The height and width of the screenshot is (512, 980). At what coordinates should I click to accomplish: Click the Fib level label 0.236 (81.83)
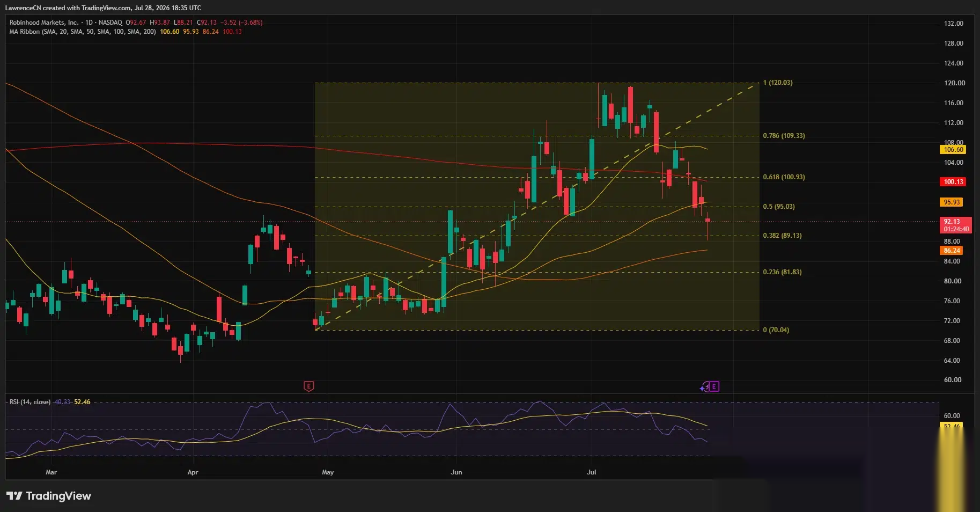click(782, 272)
